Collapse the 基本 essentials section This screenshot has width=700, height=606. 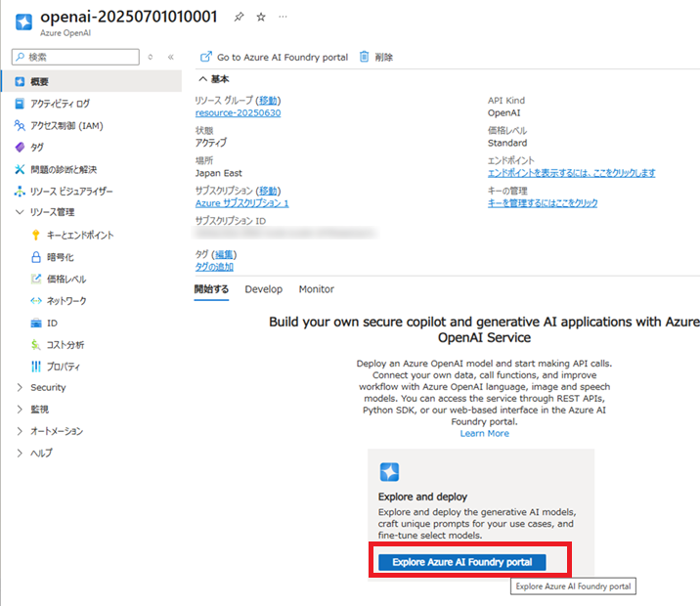(x=203, y=79)
